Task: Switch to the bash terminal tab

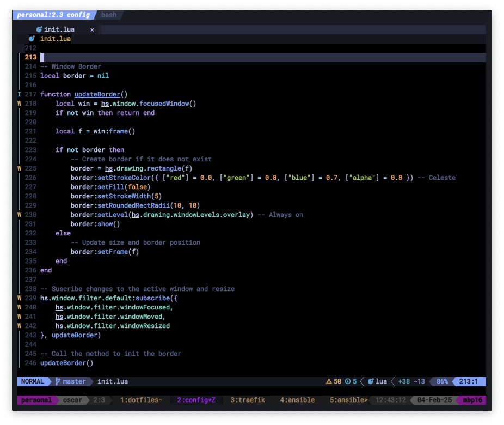Action: click(x=109, y=15)
